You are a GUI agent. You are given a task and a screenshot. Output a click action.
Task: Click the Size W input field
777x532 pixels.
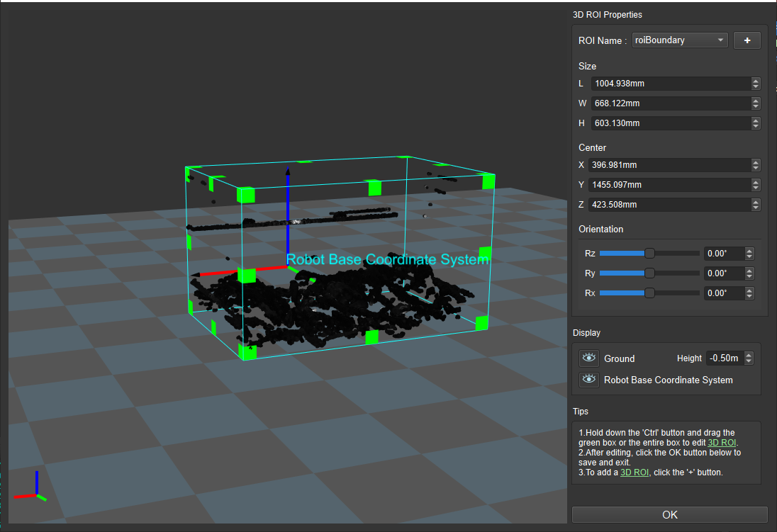pyautogui.click(x=671, y=103)
